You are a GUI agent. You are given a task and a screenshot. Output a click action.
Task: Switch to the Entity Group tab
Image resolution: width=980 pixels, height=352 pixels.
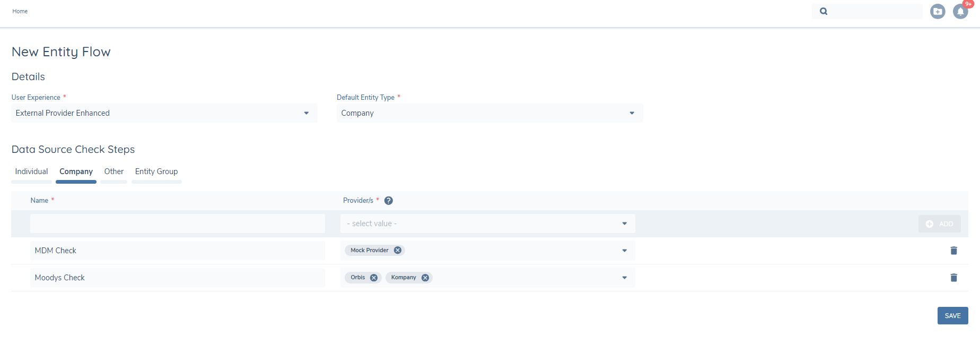tap(156, 171)
